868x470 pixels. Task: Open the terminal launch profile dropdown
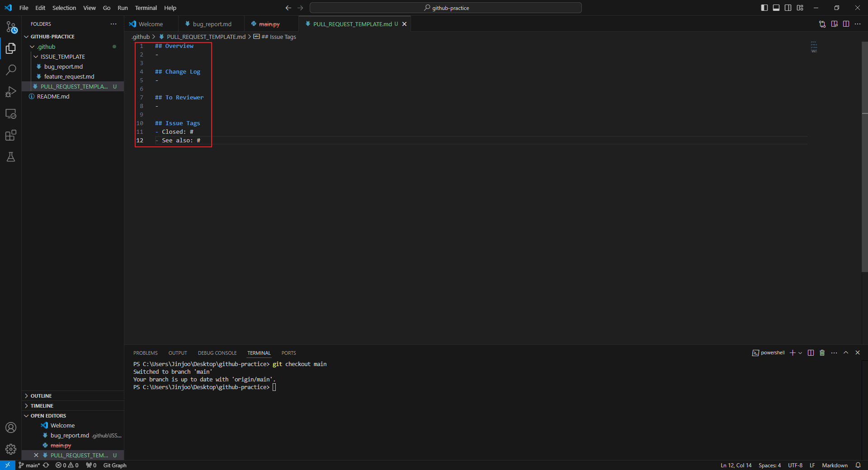800,352
